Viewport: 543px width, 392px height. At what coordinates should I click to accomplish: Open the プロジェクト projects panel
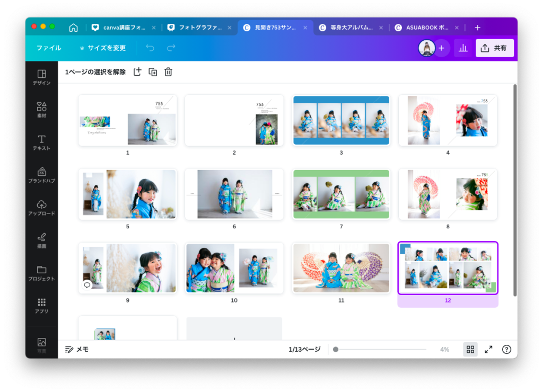click(41, 273)
